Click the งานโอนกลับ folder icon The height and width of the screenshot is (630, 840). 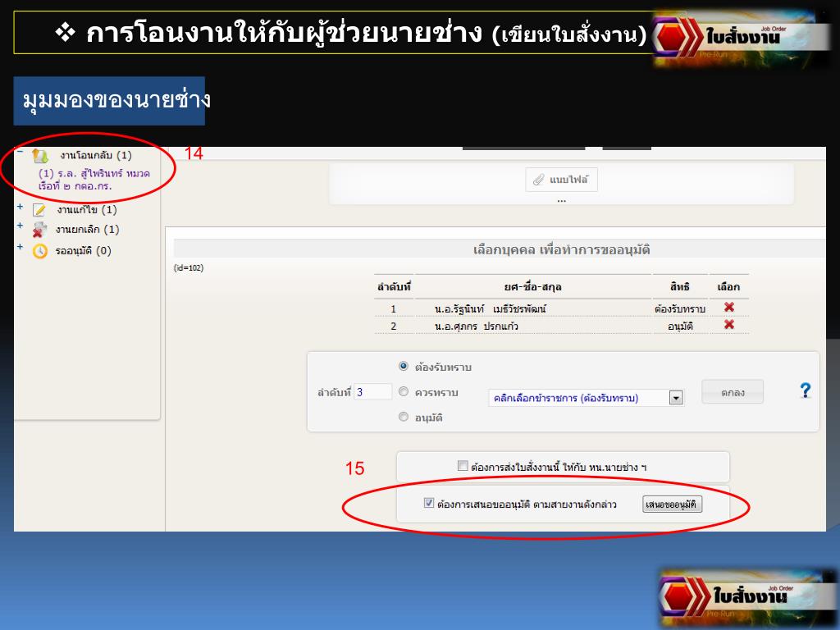[x=39, y=156]
